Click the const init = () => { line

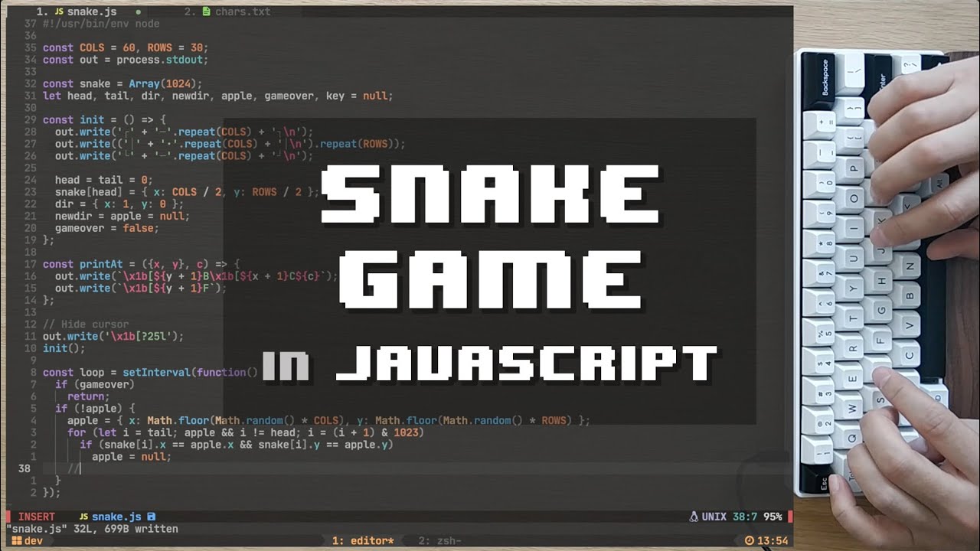pos(104,120)
